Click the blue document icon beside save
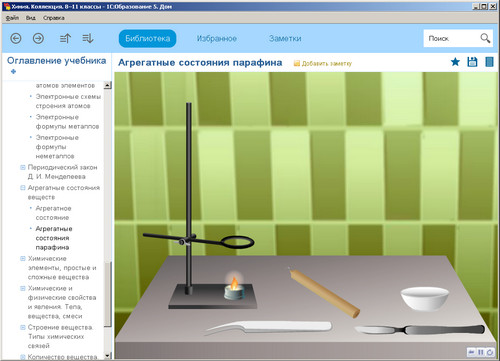The width and height of the screenshot is (500, 361). tap(489, 62)
